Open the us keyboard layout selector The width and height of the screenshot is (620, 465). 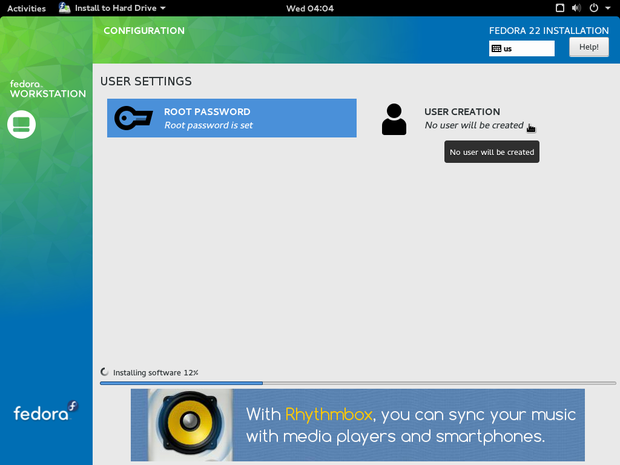[x=522, y=49]
